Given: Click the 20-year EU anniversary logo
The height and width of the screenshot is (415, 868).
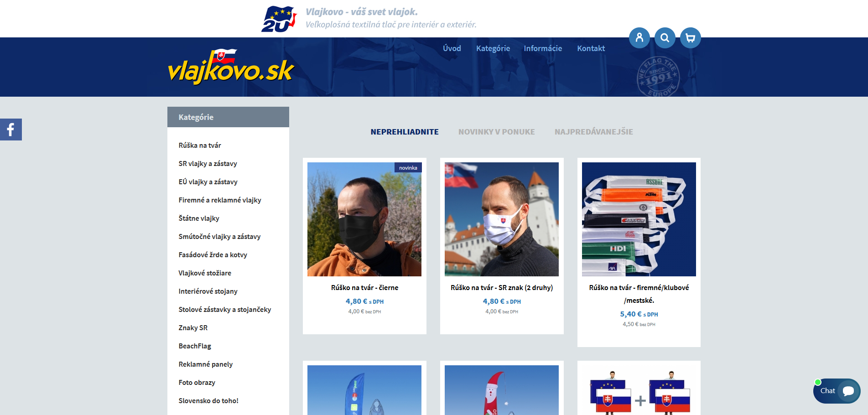Looking at the screenshot, I should tap(279, 19).
